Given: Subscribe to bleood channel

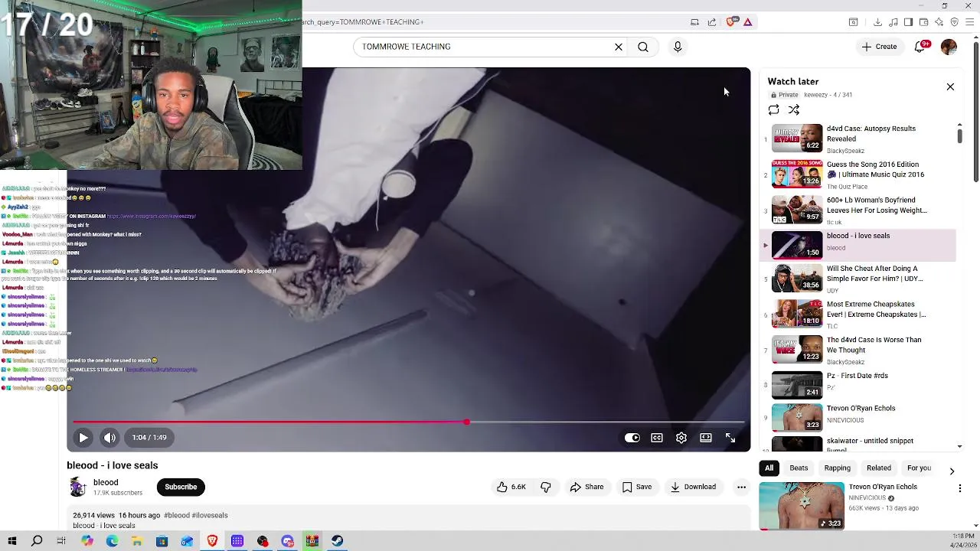Looking at the screenshot, I should [181, 487].
